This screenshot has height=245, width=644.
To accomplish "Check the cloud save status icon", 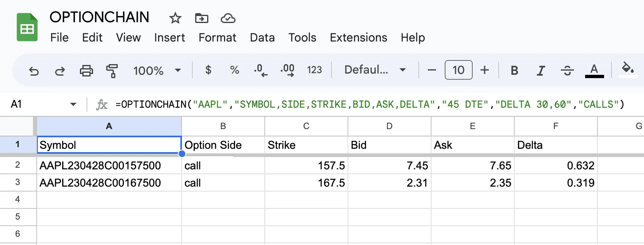I will point(228,18).
